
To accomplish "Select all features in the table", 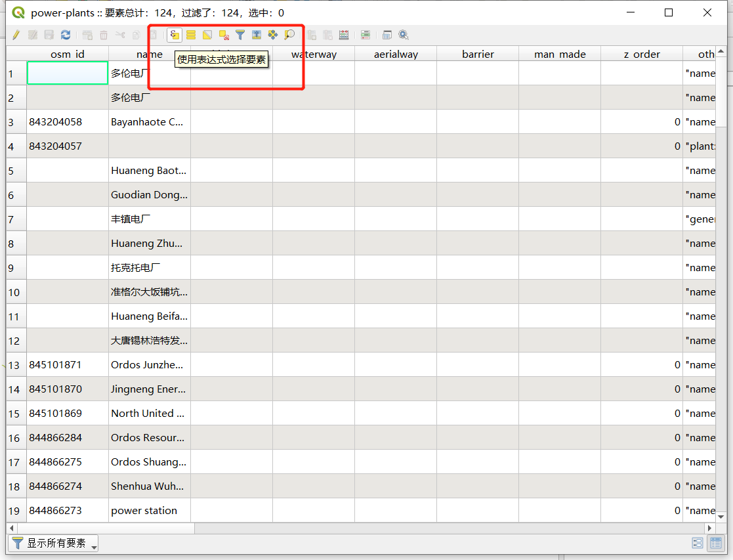I will pyautogui.click(x=192, y=35).
